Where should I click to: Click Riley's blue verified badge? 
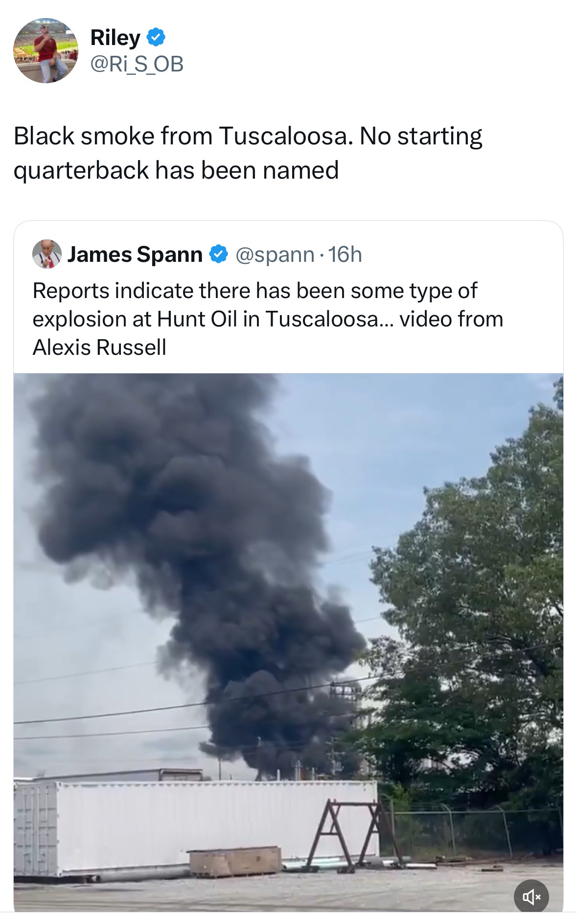156,37
